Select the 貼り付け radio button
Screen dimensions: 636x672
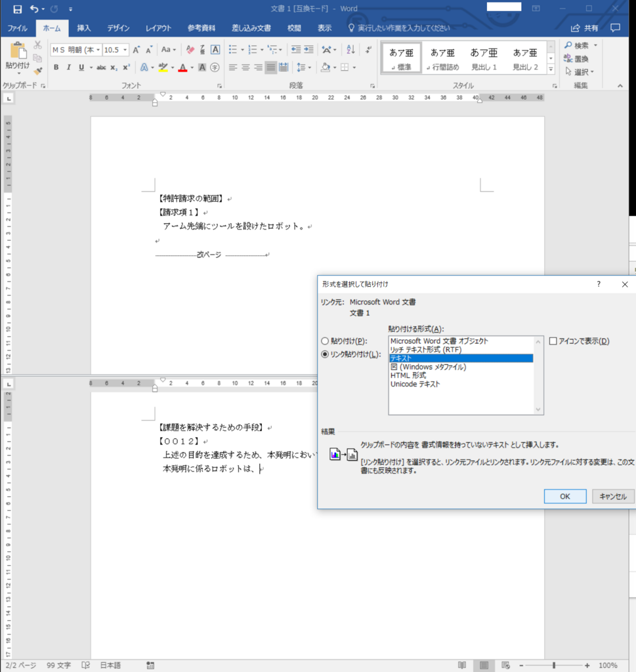coord(324,341)
